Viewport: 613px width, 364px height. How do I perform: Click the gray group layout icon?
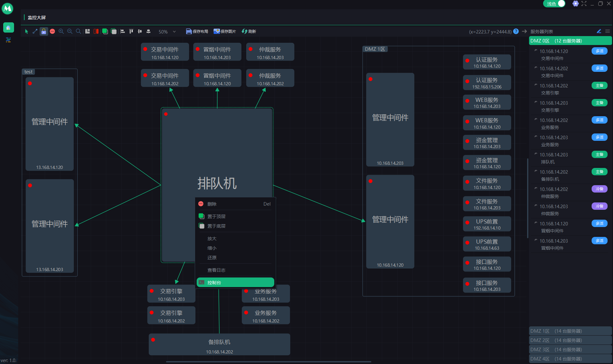(87, 31)
